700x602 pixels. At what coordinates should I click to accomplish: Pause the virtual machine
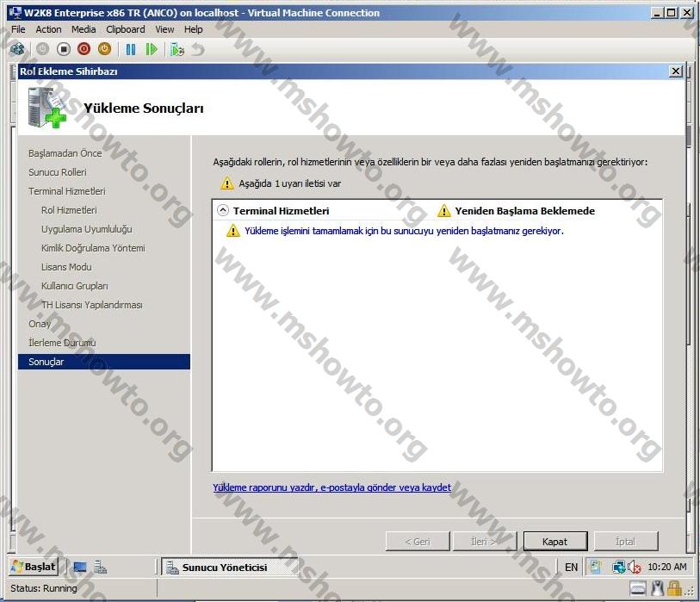131,49
